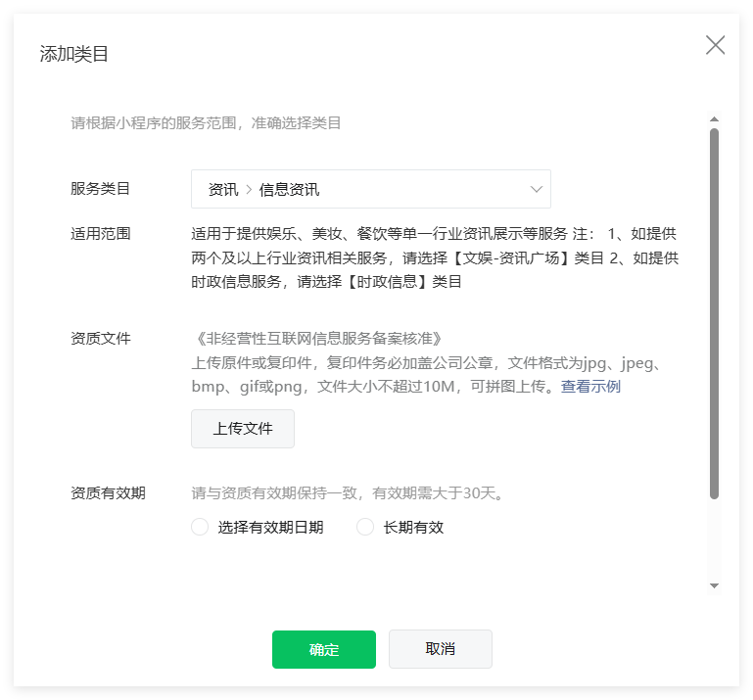Click the 添加类目 dialog title
The image size is (753, 700).
pyautogui.click(x=74, y=54)
